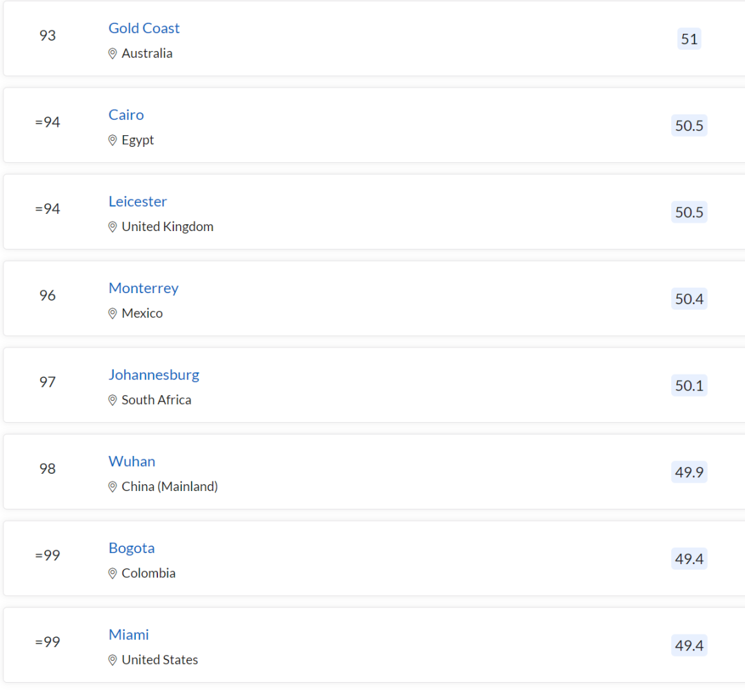Open the Johannesburg city link
The image size is (745, 700).
click(x=154, y=374)
